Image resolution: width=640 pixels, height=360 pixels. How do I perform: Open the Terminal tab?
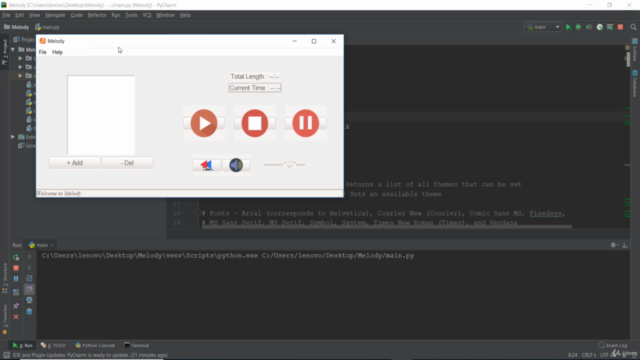click(x=137, y=345)
